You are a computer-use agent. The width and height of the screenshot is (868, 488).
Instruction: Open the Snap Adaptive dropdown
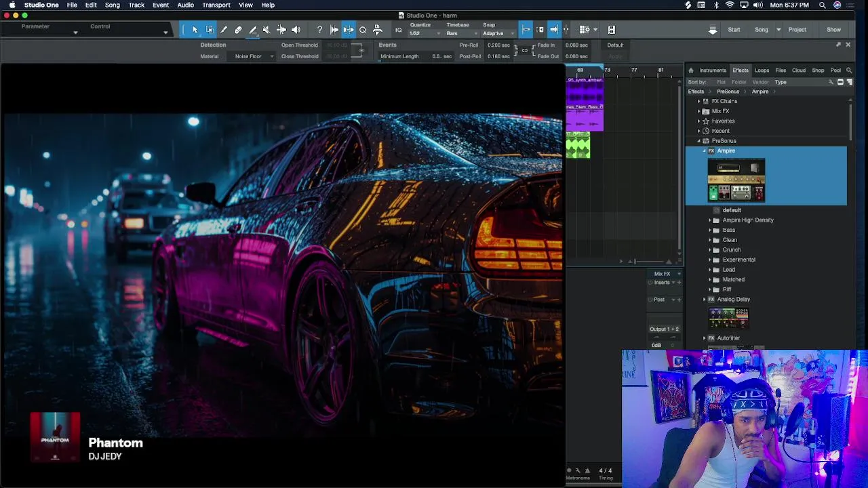tap(498, 33)
